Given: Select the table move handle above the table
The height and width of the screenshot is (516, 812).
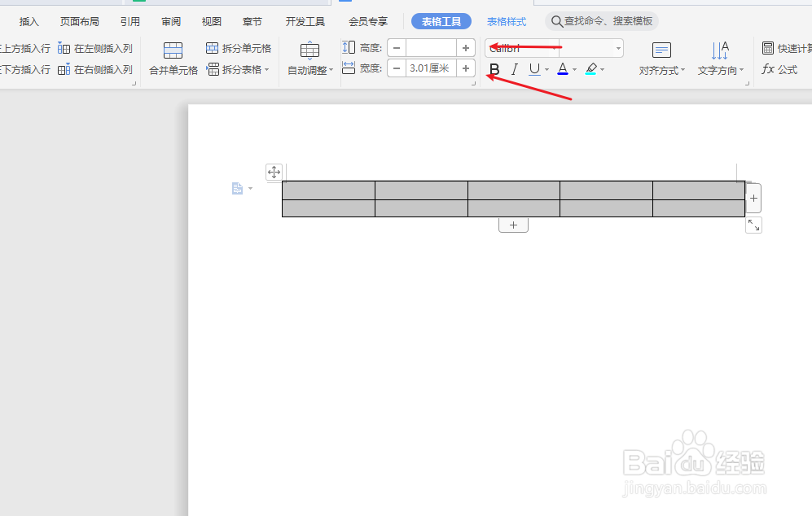Looking at the screenshot, I should (x=274, y=172).
